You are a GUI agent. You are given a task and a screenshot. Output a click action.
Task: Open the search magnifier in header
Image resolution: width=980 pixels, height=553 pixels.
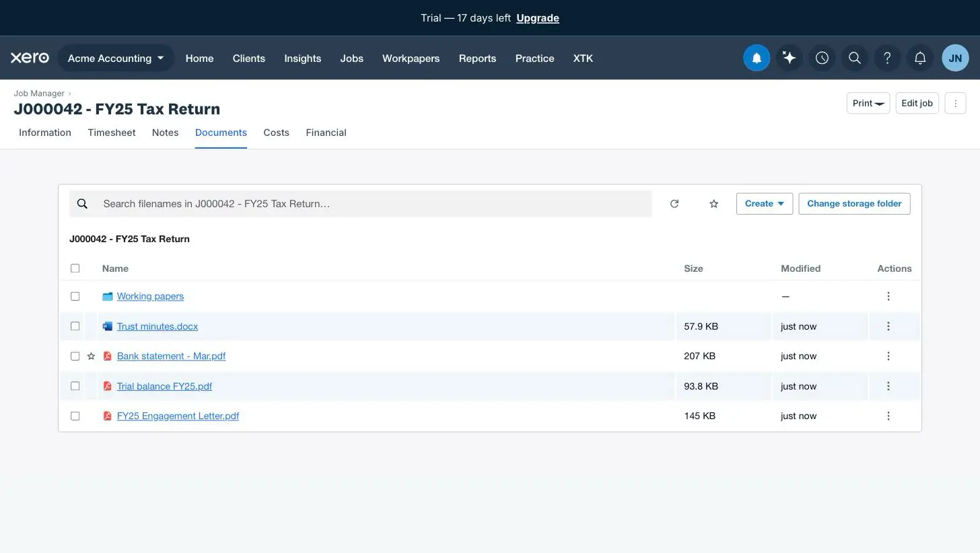855,58
